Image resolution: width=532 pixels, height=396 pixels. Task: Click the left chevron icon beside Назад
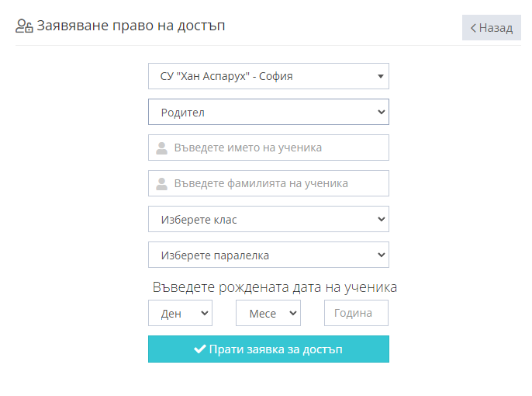click(x=473, y=28)
